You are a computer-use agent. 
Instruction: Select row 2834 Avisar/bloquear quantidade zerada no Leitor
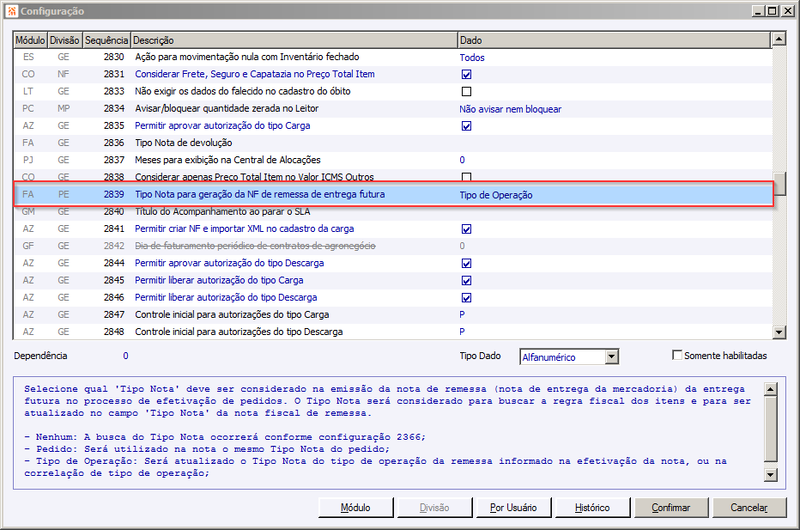[x=393, y=109]
